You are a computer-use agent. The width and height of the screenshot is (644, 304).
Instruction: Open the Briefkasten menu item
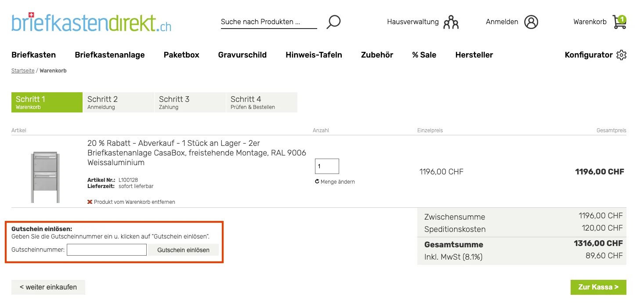click(34, 55)
